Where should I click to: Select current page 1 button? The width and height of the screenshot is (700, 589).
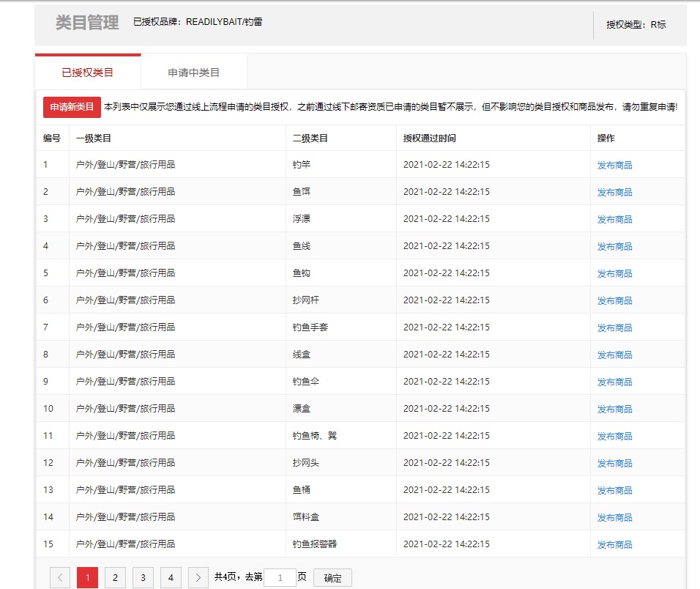[87, 578]
